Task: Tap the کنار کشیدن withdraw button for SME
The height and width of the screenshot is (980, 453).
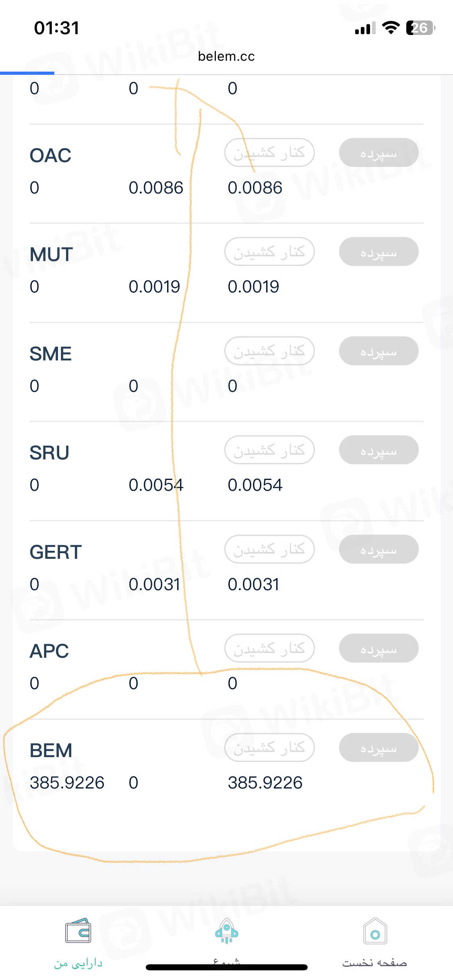Action: (x=269, y=351)
